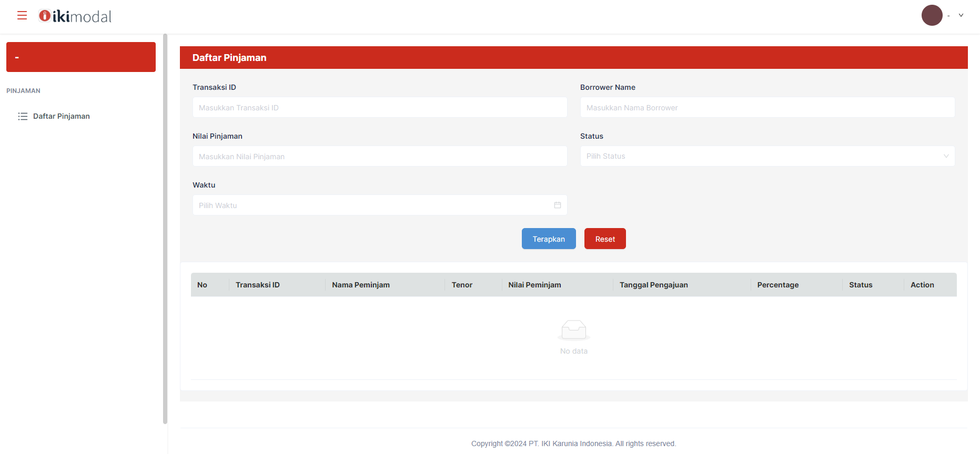
Task: Focus the Transaksi ID input field
Action: [379, 107]
